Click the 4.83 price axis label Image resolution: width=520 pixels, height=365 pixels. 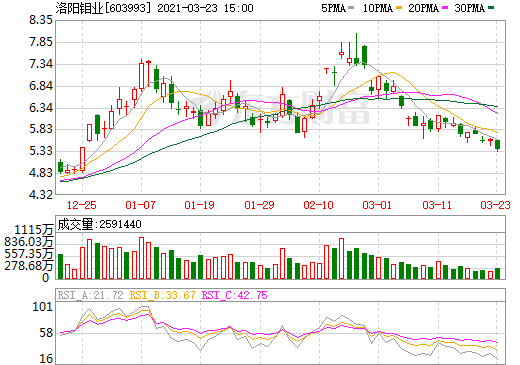click(41, 173)
